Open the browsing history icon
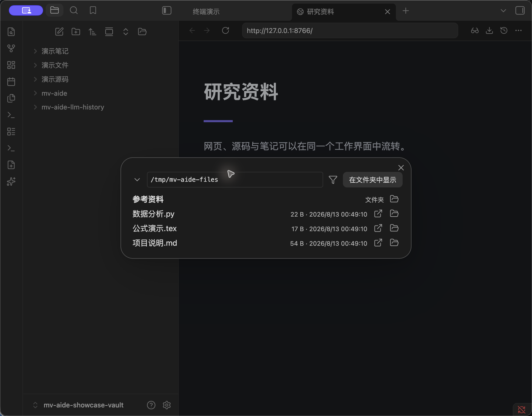The width and height of the screenshot is (532, 416). 504,30
